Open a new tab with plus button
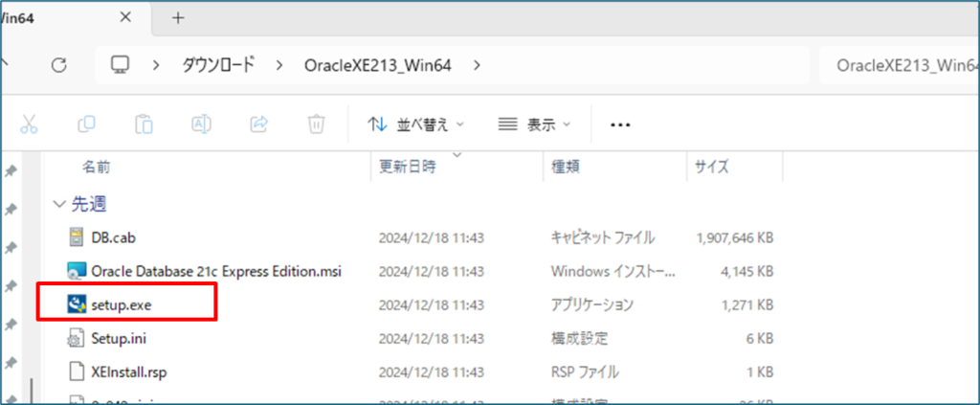The width and height of the screenshot is (980, 405). click(178, 18)
